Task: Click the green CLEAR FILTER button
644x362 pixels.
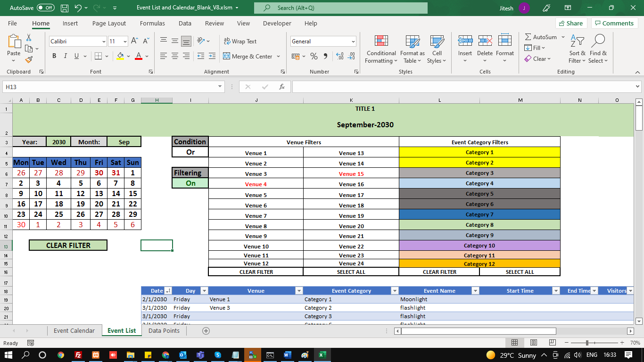Action: 68,245
